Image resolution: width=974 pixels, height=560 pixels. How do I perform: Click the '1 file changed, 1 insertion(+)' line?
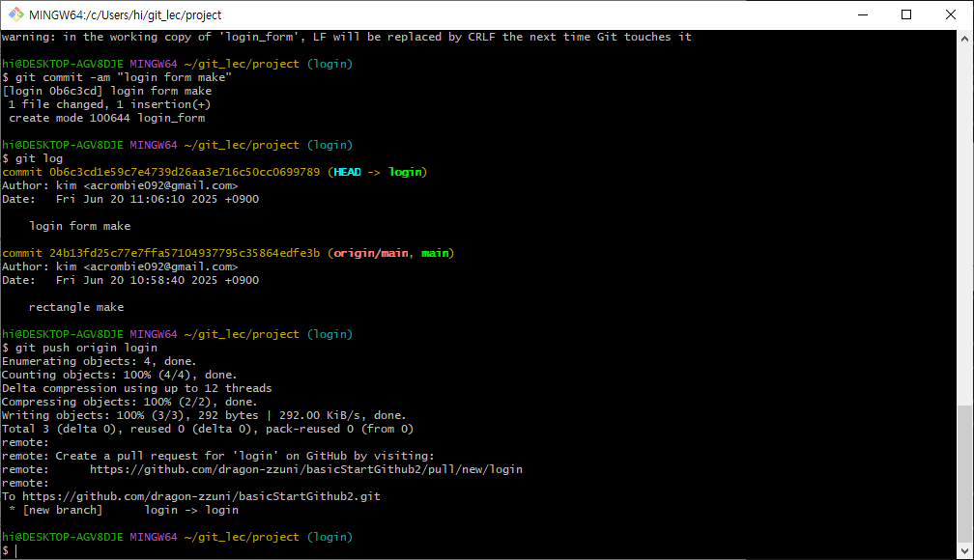click(109, 104)
